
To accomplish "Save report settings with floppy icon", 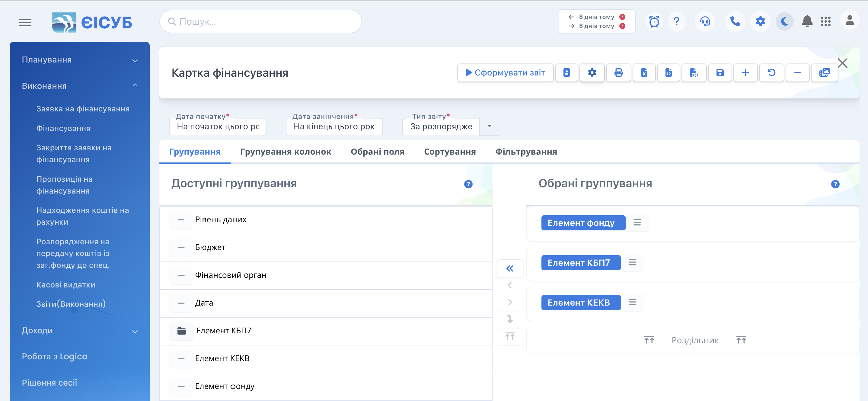I will tap(720, 72).
